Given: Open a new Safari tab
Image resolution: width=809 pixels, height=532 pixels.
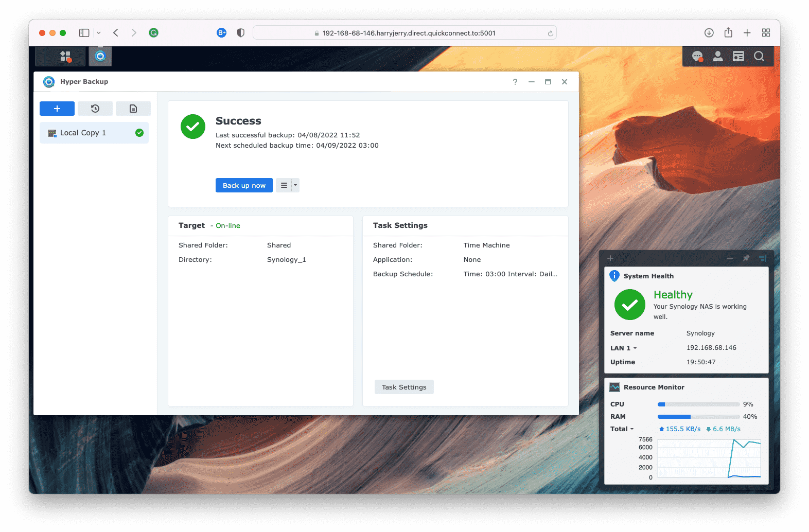Looking at the screenshot, I should coord(747,33).
